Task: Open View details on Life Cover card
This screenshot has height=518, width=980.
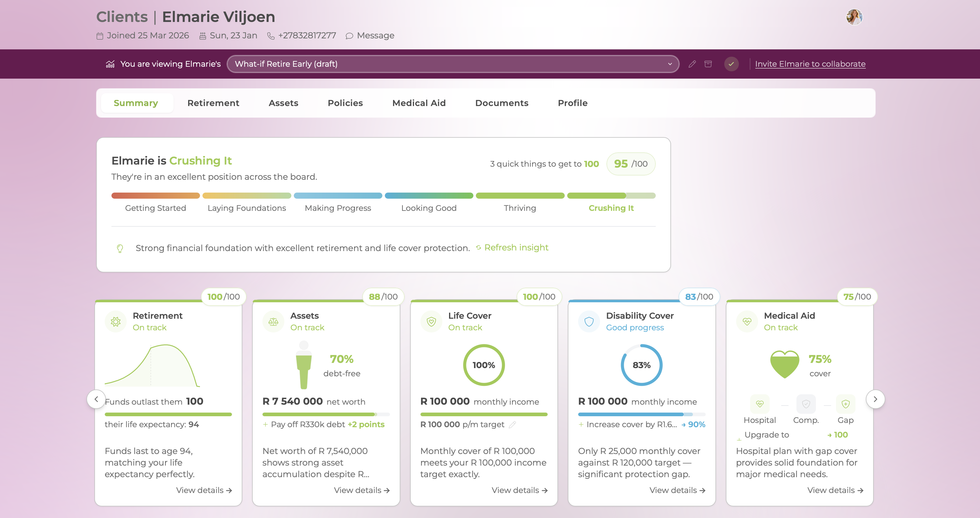Action: coord(520,490)
